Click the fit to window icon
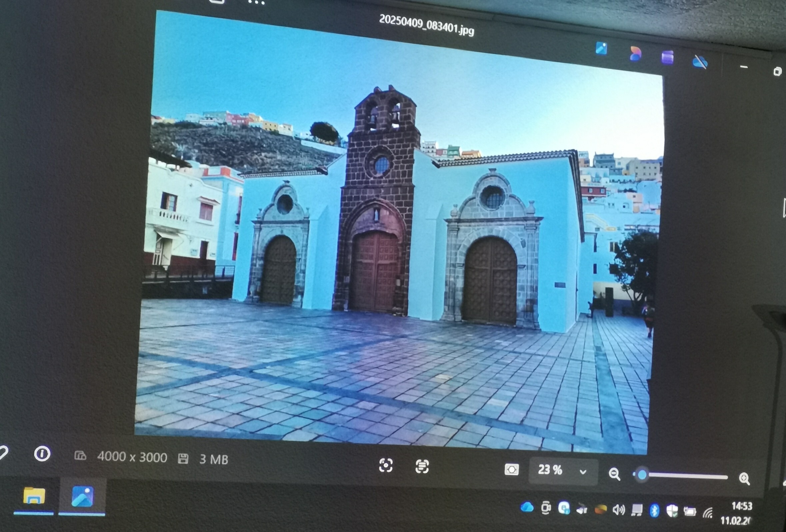786x532 pixels. pos(511,469)
